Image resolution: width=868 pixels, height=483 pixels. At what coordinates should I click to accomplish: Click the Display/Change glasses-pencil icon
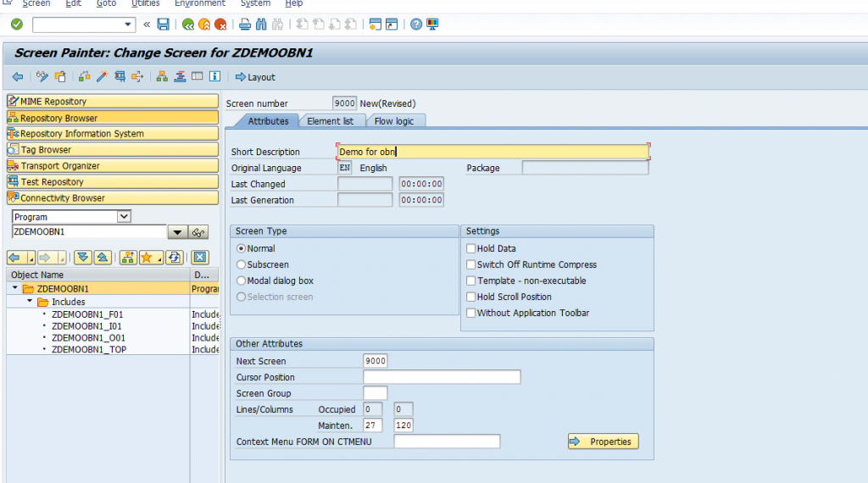click(42, 77)
